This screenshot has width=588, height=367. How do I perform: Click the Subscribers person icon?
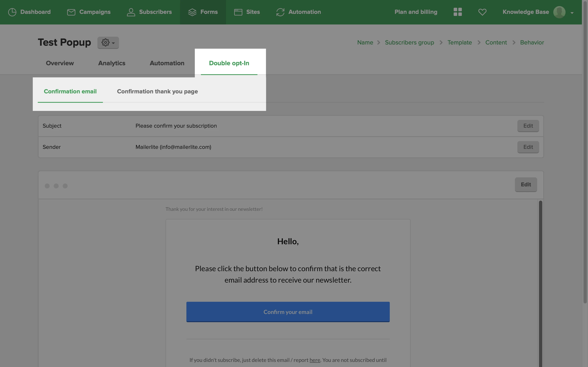click(x=131, y=12)
